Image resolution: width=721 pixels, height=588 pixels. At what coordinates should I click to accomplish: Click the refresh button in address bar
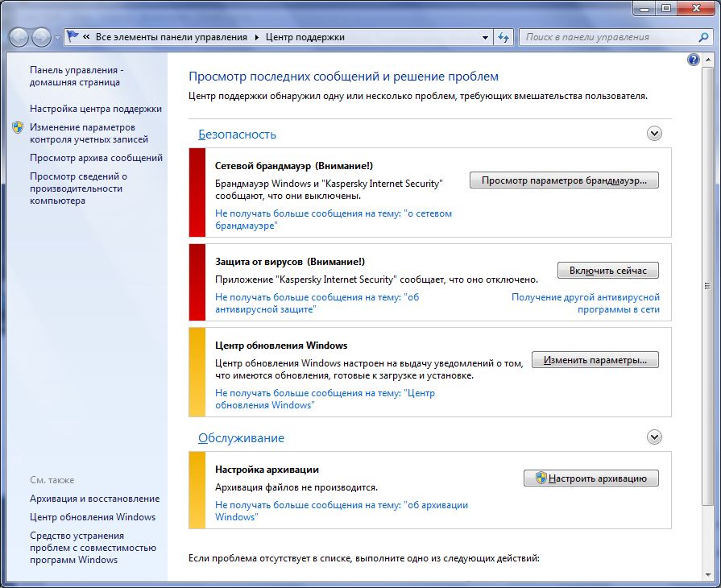coord(503,37)
